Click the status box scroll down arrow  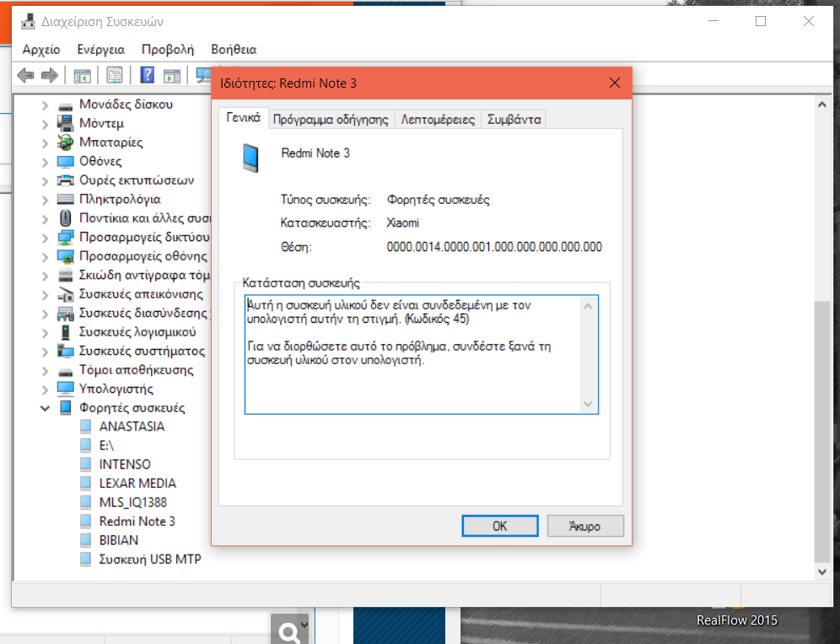pos(588,404)
